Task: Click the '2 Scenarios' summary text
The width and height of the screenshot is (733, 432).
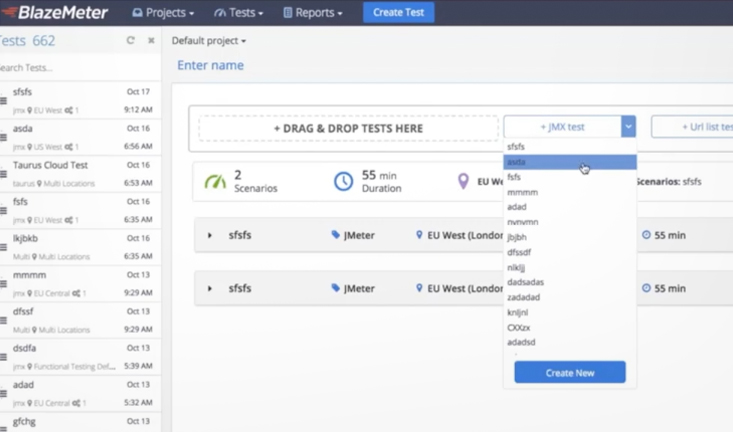Action: coord(255,181)
